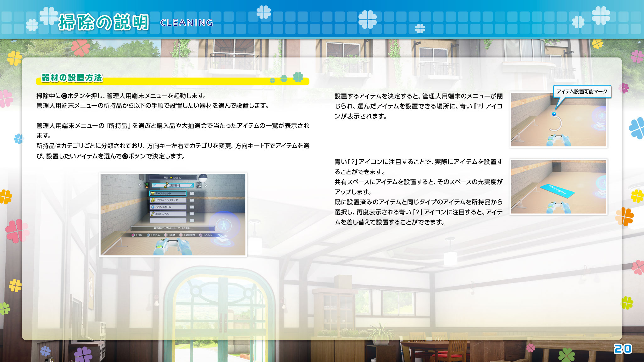Select 所持品 menu item in terminal

coord(173,178)
